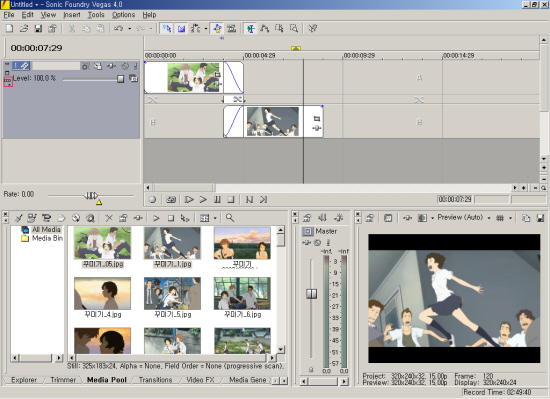Screen dimensions: 550x399
Task: Open the Track FX icon on track
Action: pos(112,66)
